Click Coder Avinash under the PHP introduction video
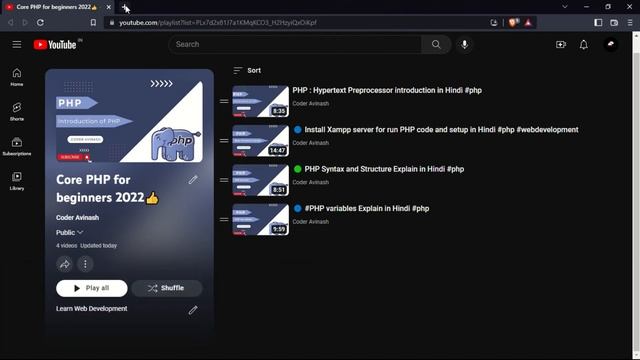This screenshot has width=640, height=360. click(311, 104)
